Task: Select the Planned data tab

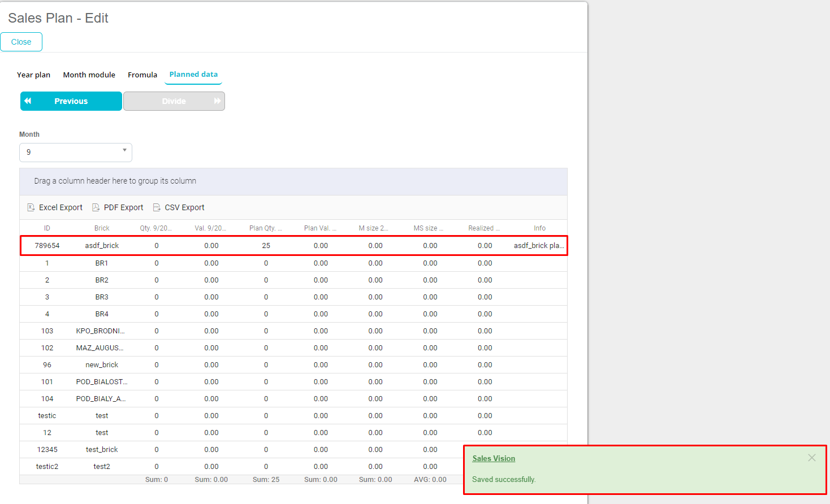Action: pyautogui.click(x=193, y=75)
